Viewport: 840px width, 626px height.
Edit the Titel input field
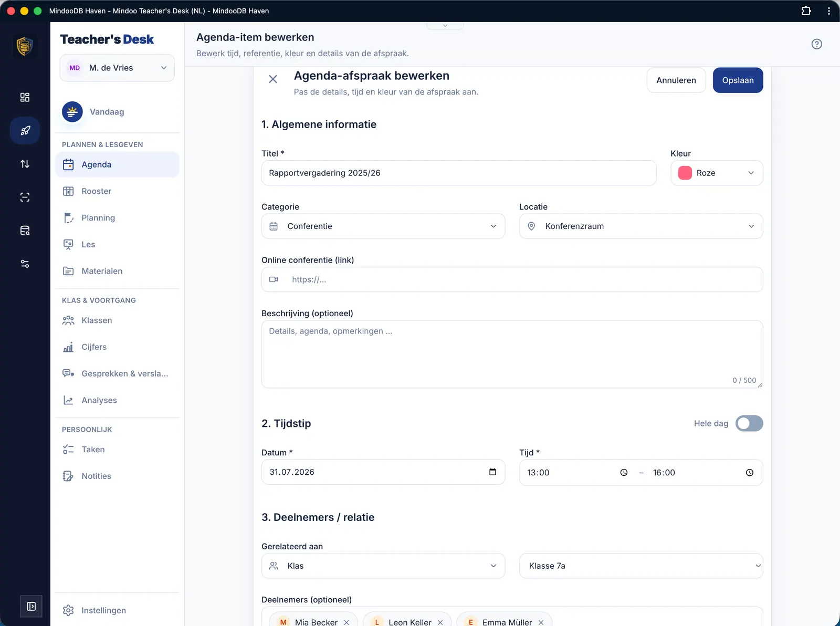[459, 173]
